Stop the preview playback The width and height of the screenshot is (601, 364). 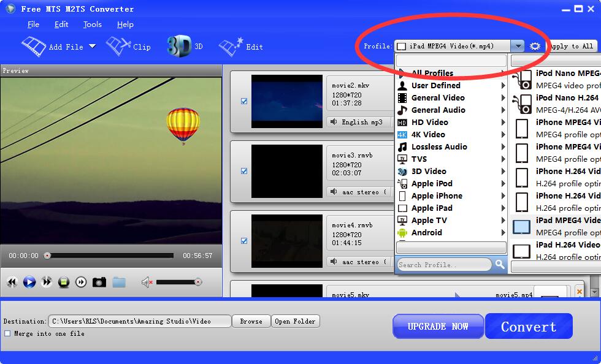(x=64, y=282)
